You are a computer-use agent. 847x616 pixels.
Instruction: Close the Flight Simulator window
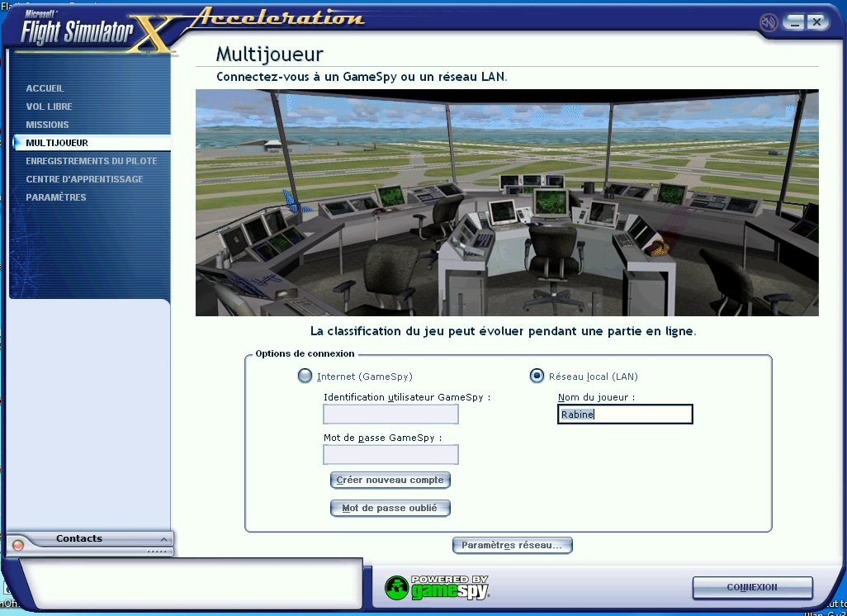click(816, 22)
